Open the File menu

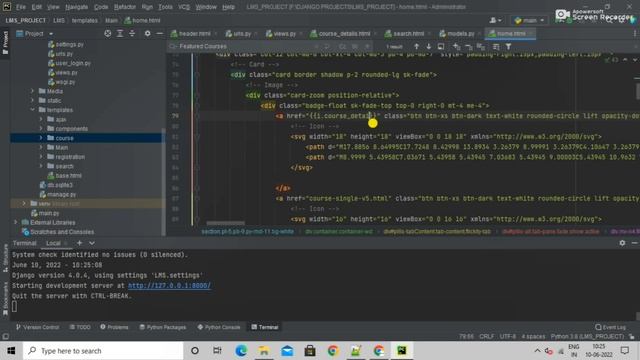pos(21,7)
